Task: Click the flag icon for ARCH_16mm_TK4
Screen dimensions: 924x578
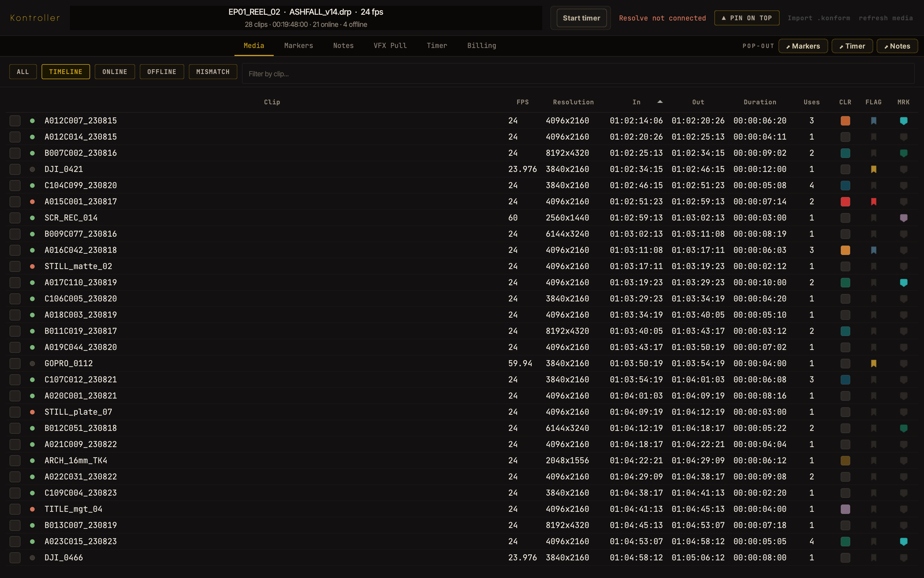Action: pos(873,461)
